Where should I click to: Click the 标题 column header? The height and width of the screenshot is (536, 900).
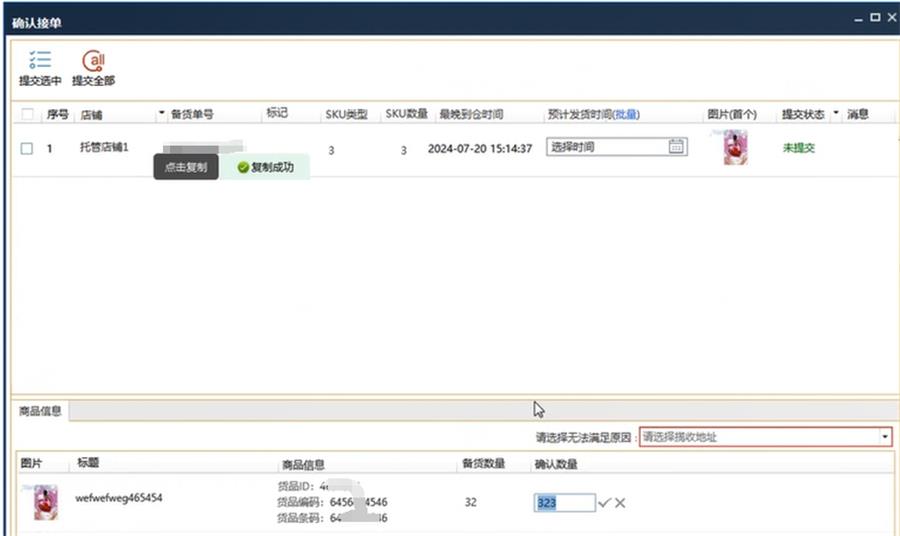point(88,463)
